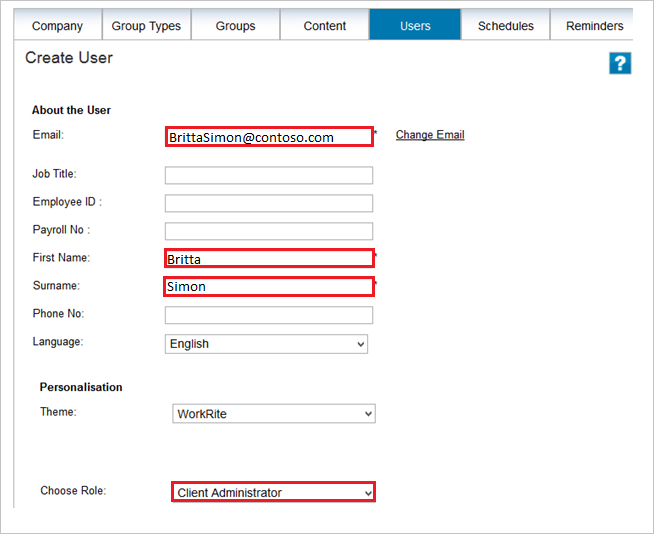Select the Personalisation section heading
The height and width of the screenshot is (534, 654).
[81, 387]
